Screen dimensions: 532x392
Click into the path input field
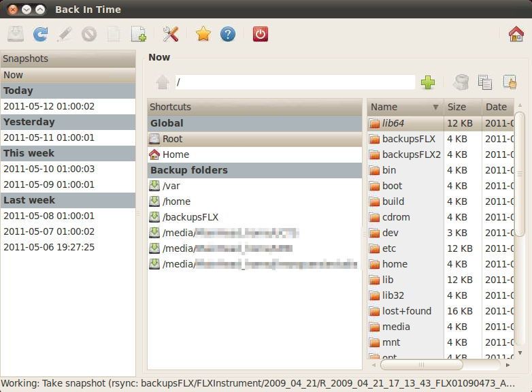tap(295, 82)
